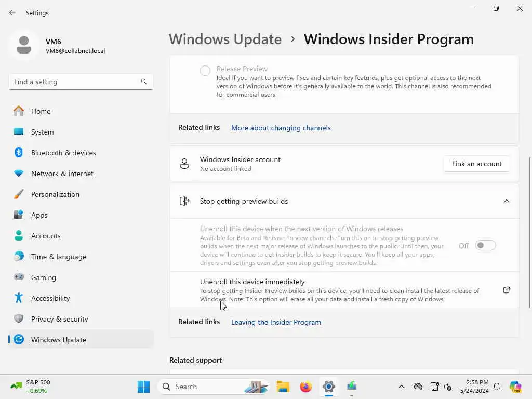532x399 pixels.
Task: Click the System monitor icon in sidebar
Action: pos(19,131)
